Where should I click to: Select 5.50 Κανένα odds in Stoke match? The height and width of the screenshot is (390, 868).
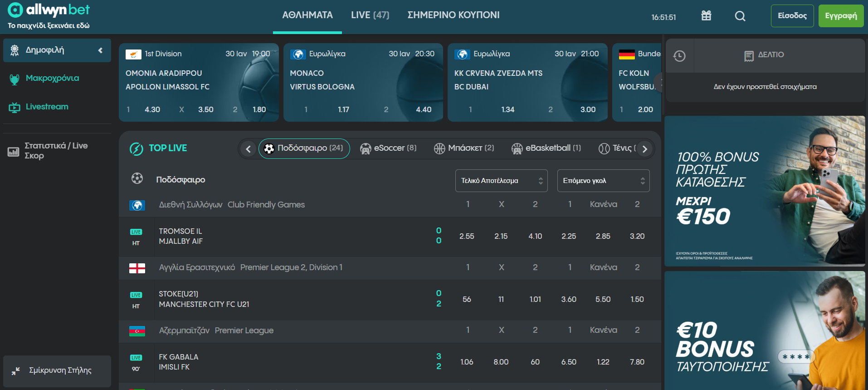pyautogui.click(x=603, y=300)
